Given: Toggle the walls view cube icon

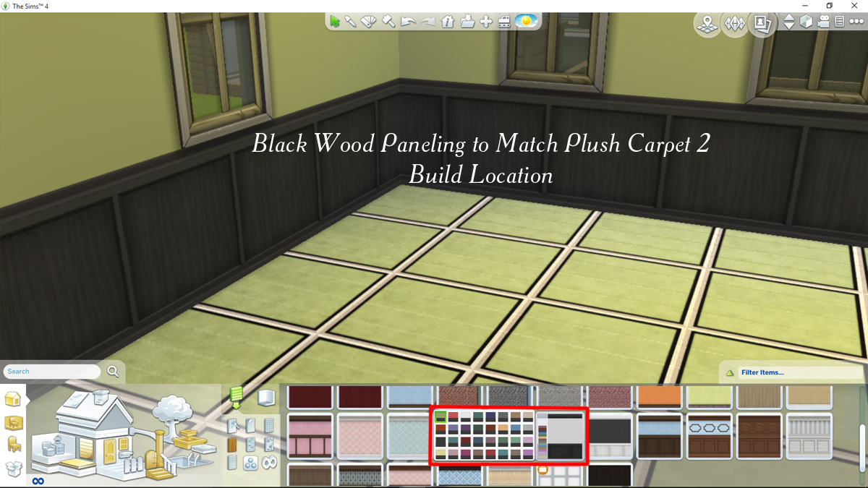Looking at the screenshot, I should [806, 22].
